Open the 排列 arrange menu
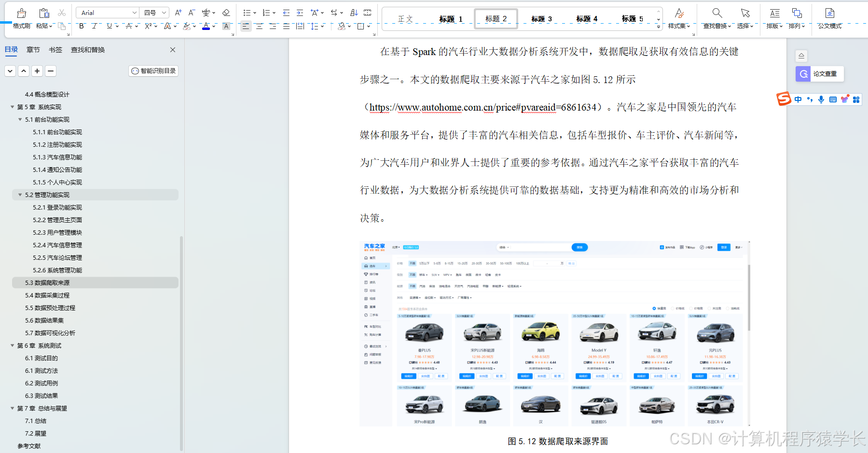 797,19
